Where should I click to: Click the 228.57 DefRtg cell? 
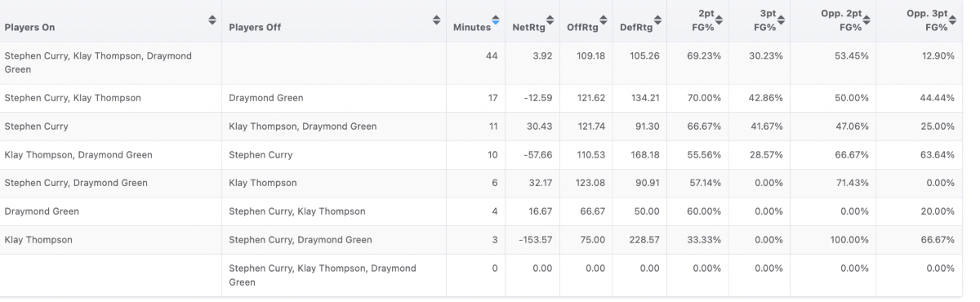[x=645, y=240]
